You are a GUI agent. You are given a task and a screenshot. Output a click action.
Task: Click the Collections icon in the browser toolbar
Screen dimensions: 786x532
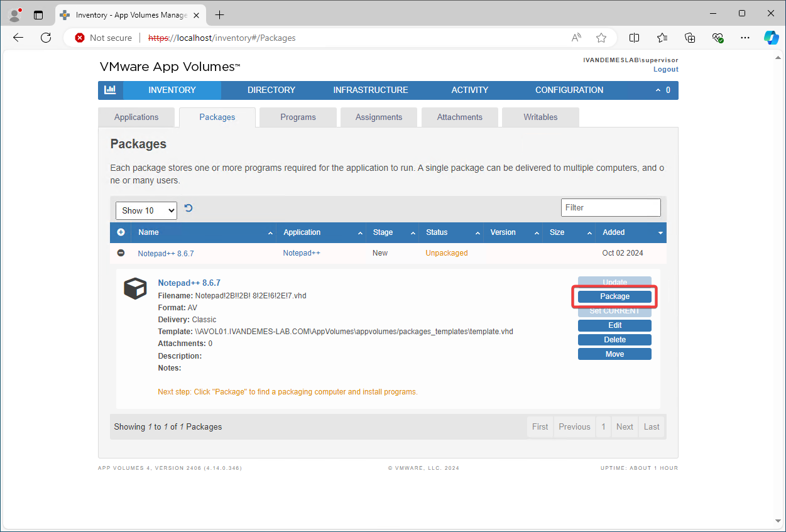pyautogui.click(x=690, y=38)
